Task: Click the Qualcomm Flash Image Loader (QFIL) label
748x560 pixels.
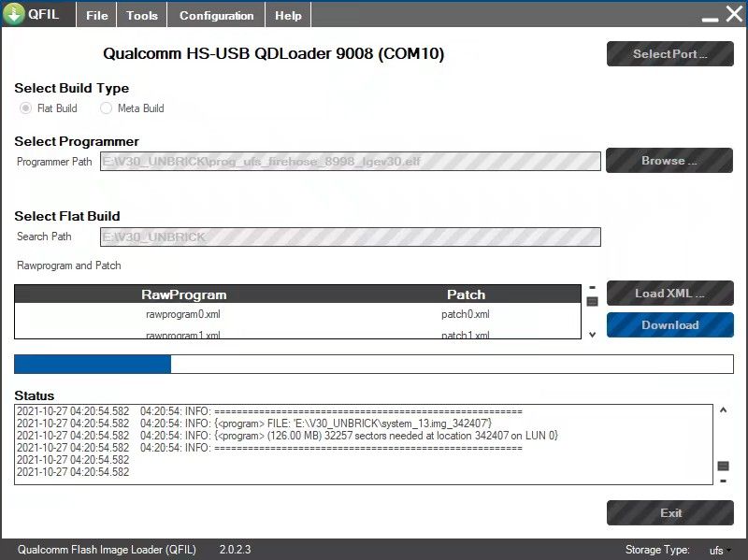Action: pyautogui.click(x=107, y=550)
